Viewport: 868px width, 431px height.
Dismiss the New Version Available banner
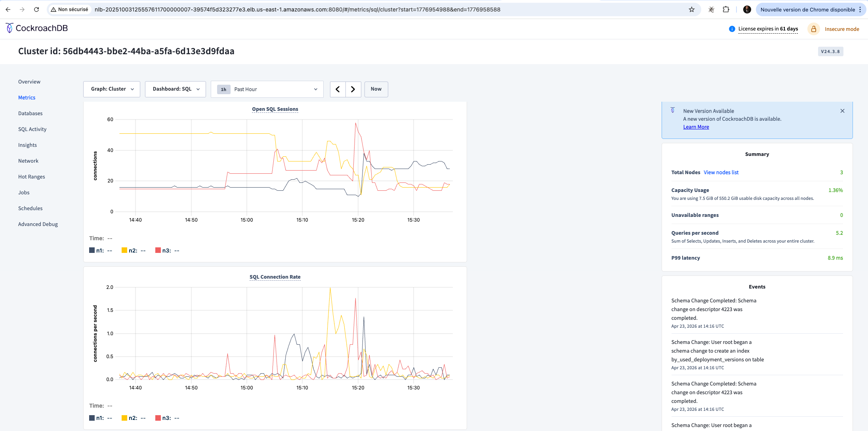842,111
